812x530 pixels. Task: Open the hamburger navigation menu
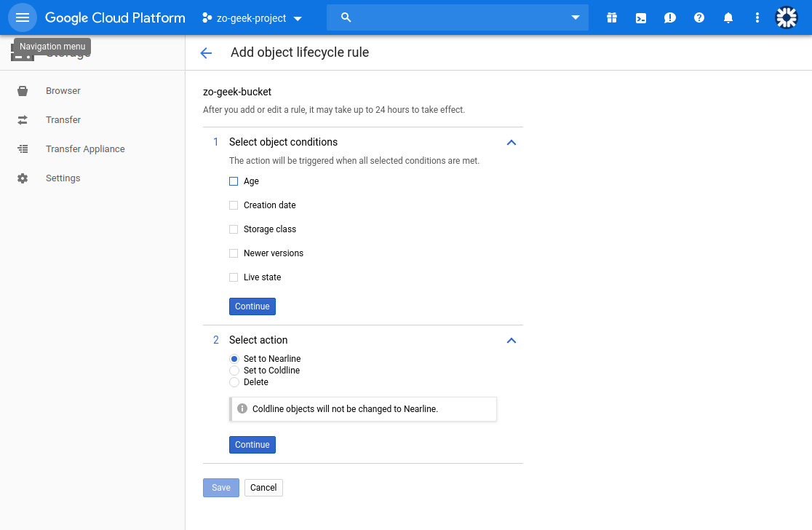(22, 17)
